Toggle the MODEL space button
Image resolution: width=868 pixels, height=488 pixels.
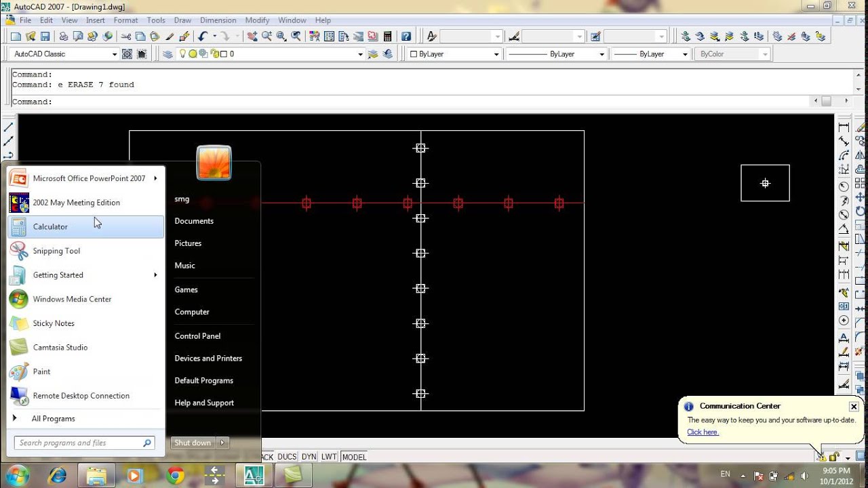[x=354, y=457]
